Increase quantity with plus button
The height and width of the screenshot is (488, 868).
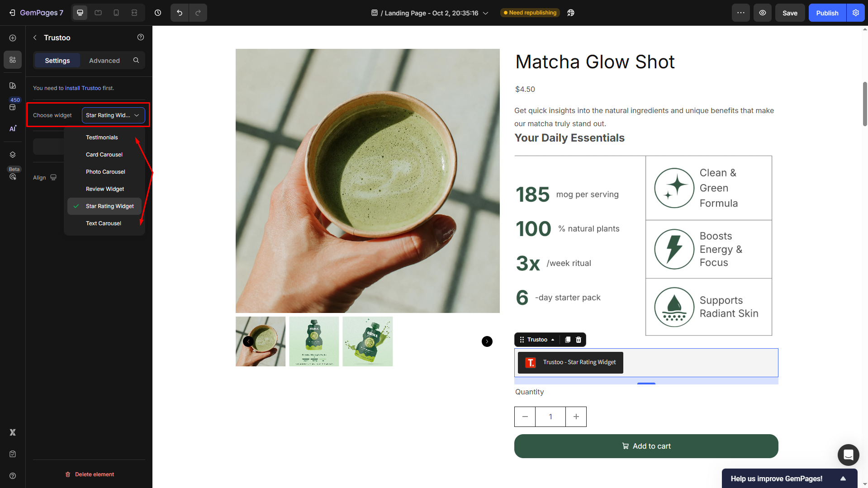[576, 417]
